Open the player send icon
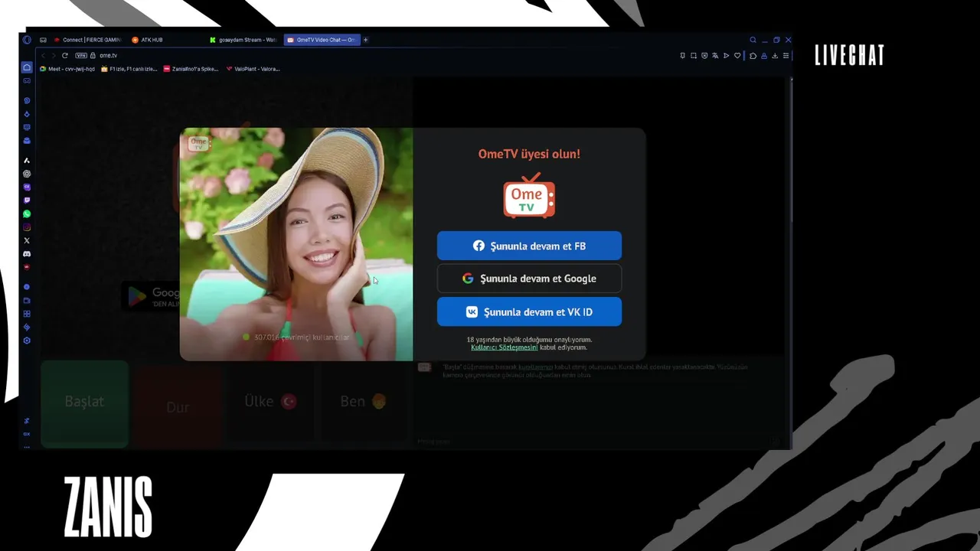Screen dimensions: 980x551 726,55
